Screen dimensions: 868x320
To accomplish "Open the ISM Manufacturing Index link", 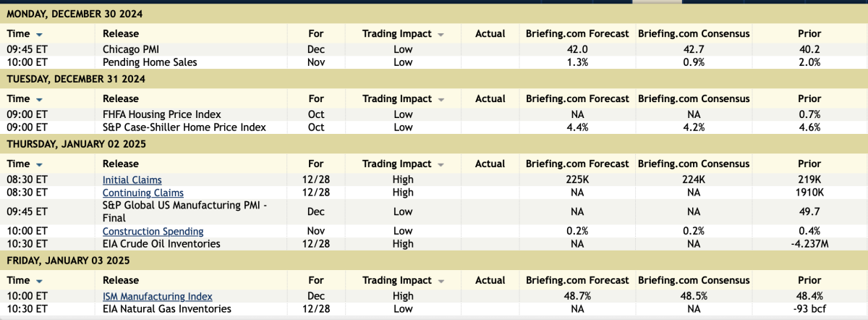I will [x=157, y=296].
